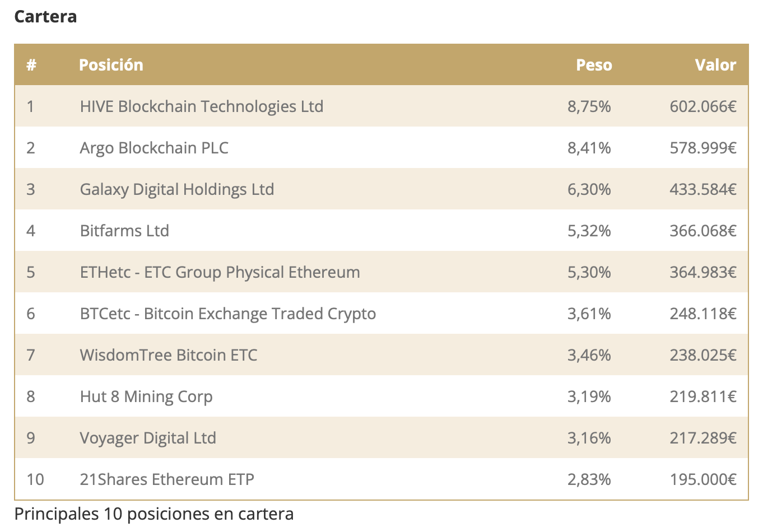This screenshot has height=532, width=763.
Task: Click the # column header
Action: click(x=31, y=65)
